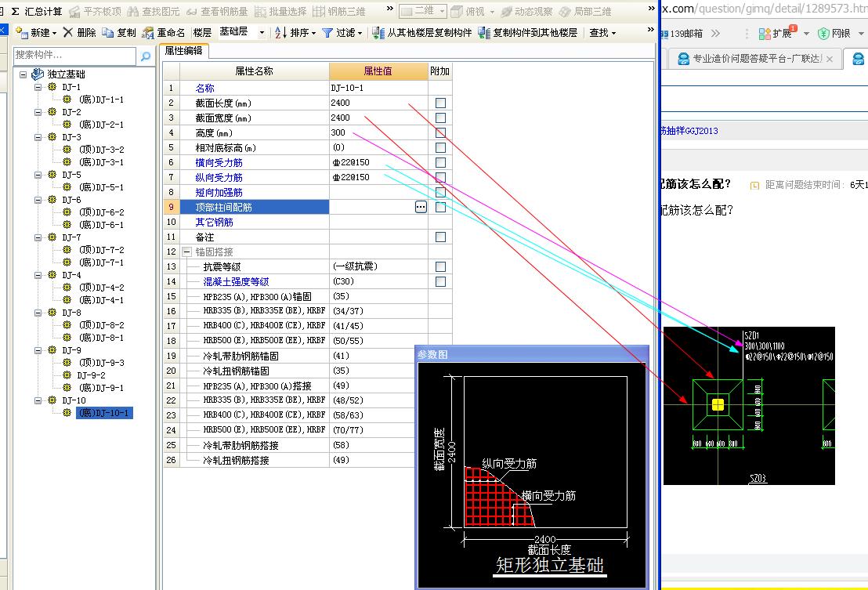Open the 属性编辑 tab
Screen dimensions: 868x590
(184, 51)
